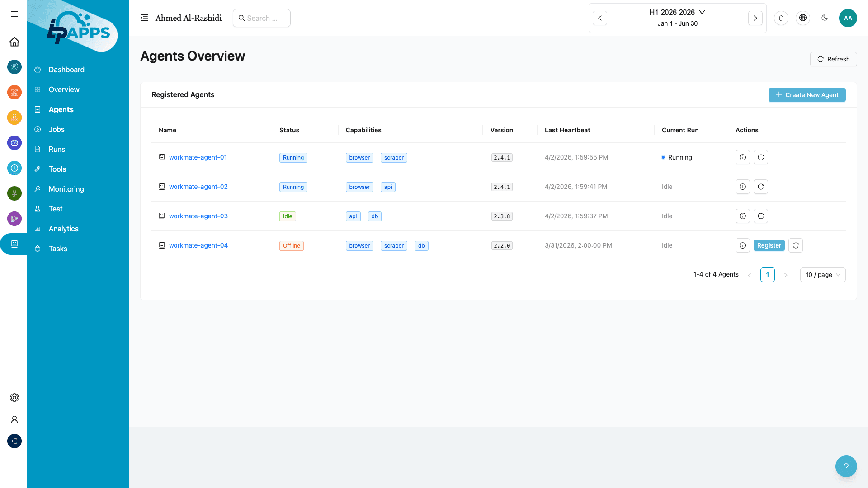Open home icon in left rail
This screenshot has width=868, height=488.
pyautogui.click(x=14, y=42)
